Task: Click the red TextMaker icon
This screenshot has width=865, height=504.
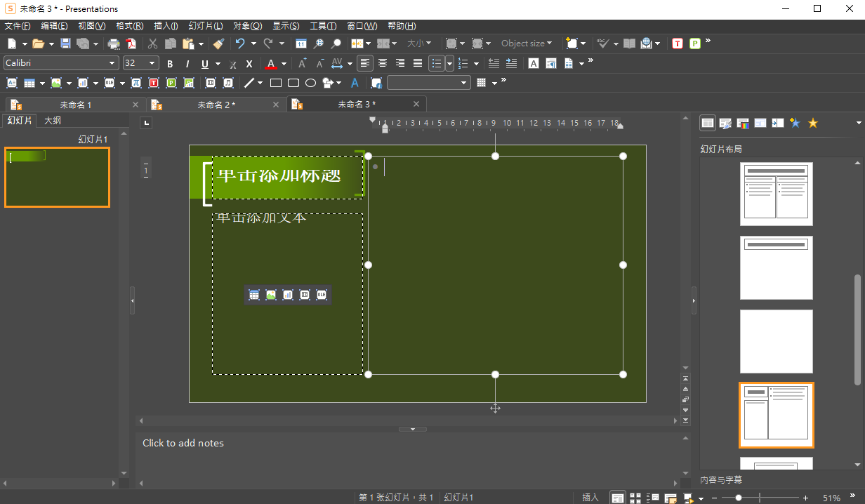Action: click(x=678, y=44)
